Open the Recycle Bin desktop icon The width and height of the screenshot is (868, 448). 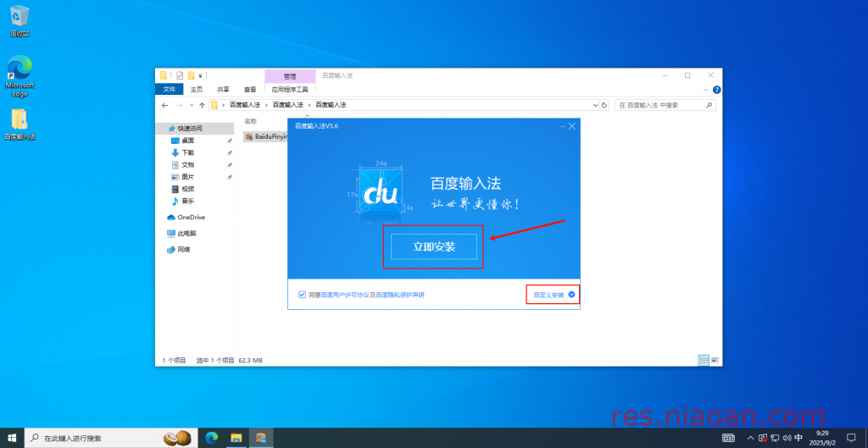click(x=19, y=21)
